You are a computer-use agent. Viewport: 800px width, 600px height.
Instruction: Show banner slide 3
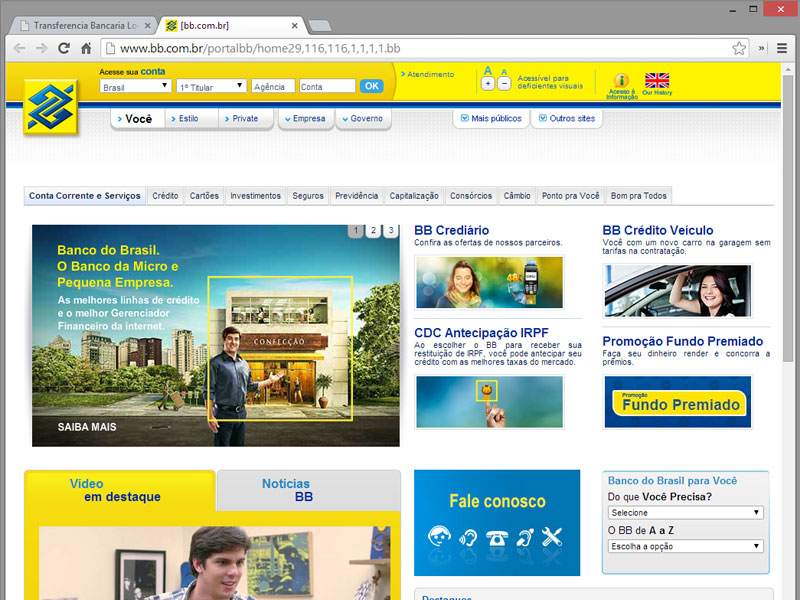coord(391,231)
